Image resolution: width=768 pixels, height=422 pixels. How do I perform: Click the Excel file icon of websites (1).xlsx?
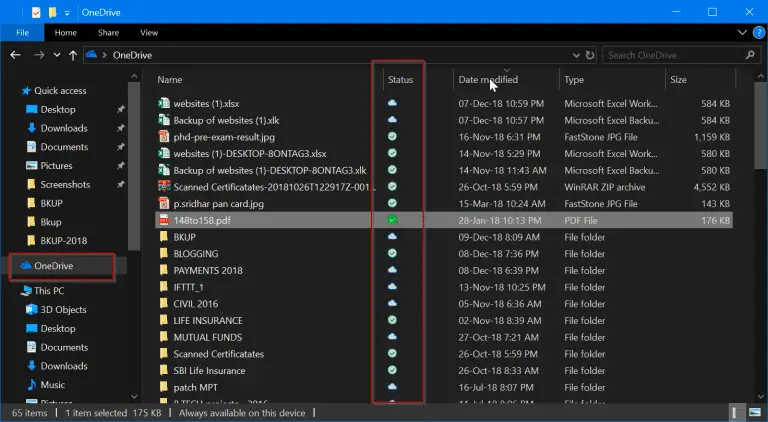(164, 103)
